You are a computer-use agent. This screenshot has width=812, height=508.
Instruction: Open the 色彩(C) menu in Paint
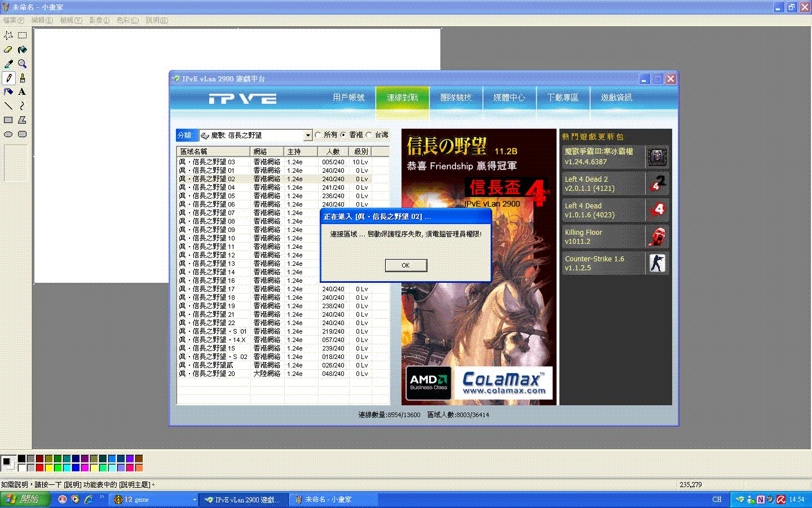tap(127, 20)
